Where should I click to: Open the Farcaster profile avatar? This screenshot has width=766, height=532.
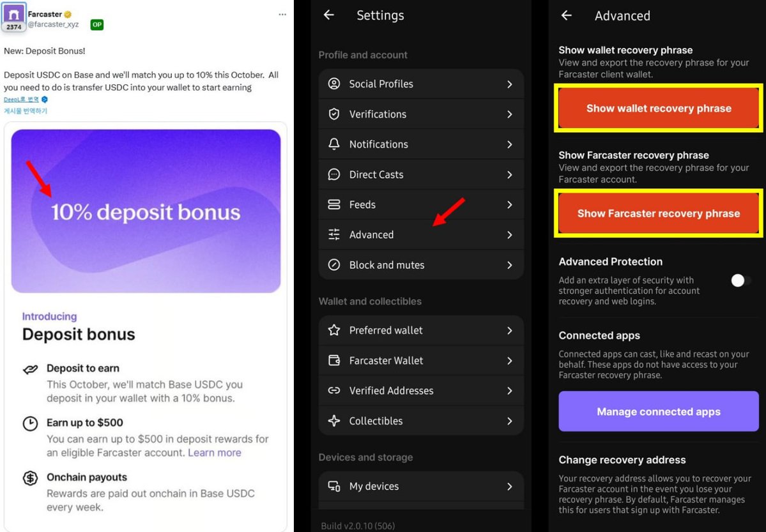point(13,14)
